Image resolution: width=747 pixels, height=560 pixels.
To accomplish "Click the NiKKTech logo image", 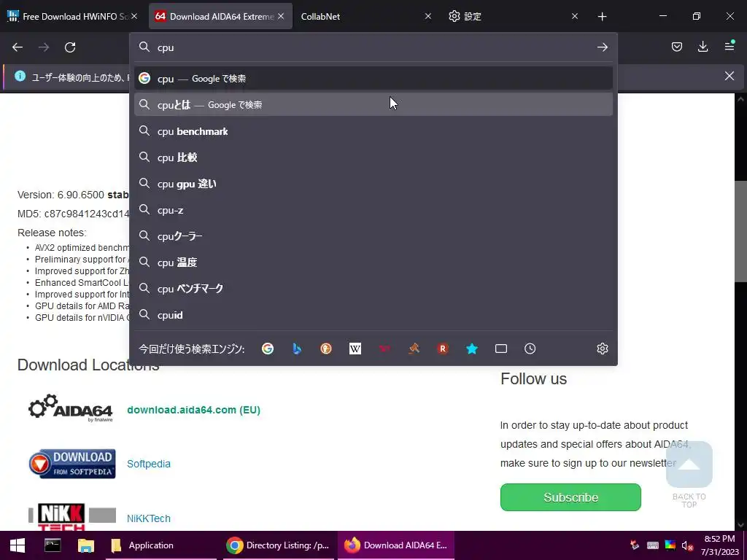I will (x=72, y=517).
